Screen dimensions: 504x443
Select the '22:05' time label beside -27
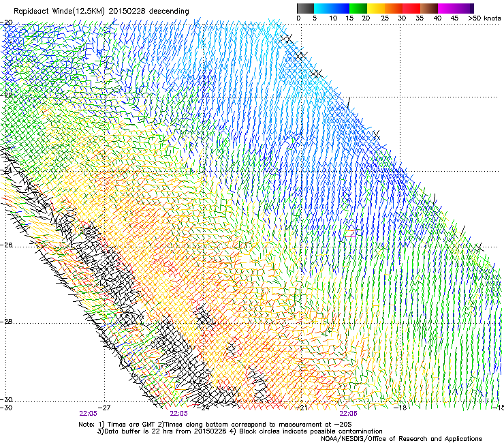click(x=89, y=414)
